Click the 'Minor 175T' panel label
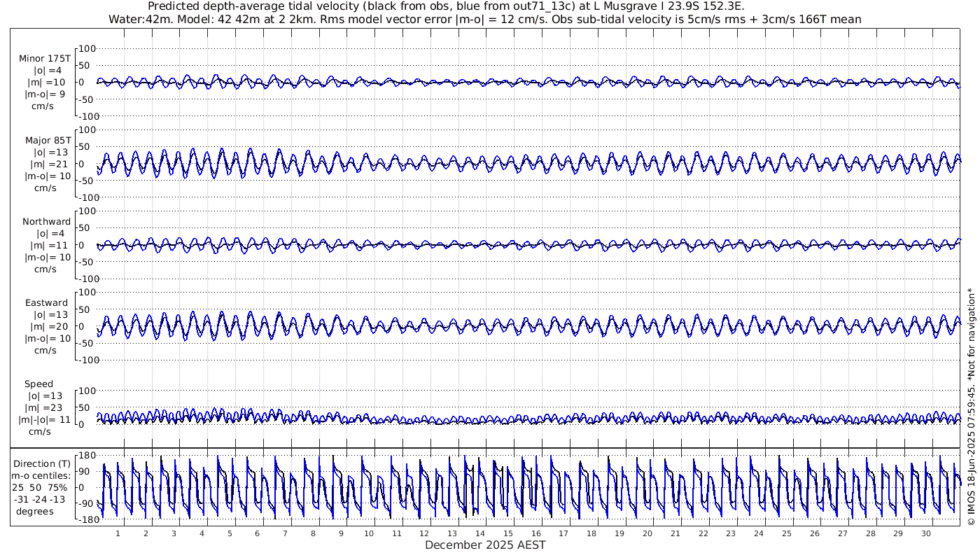This screenshot has width=980, height=560. point(45,59)
